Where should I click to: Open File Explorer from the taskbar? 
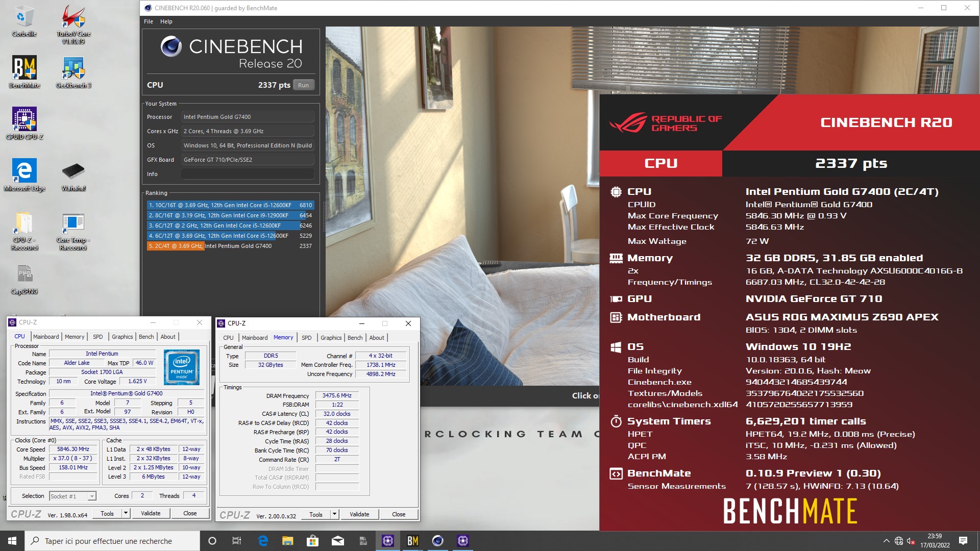click(288, 541)
